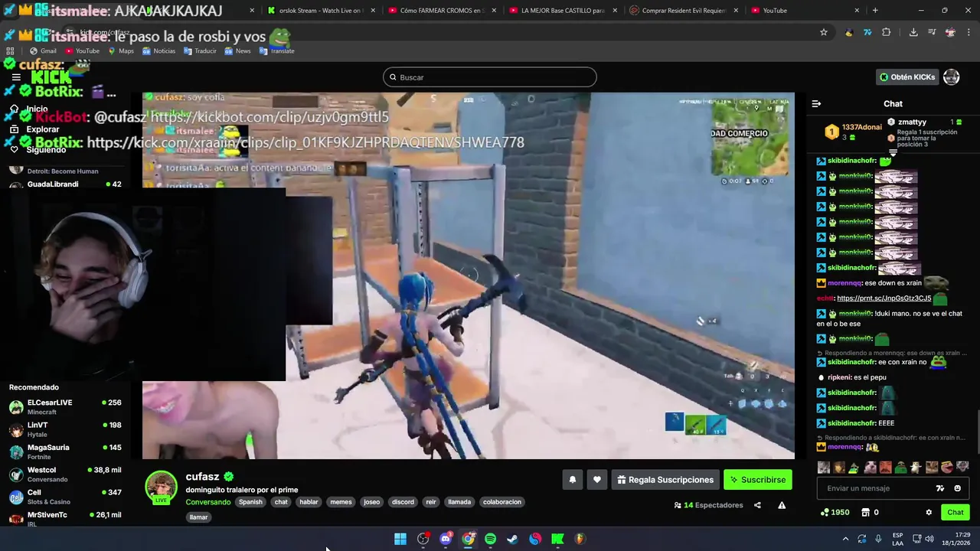Click the ESP LAA language indicator
Viewport: 980px width, 551px height.
898,539
